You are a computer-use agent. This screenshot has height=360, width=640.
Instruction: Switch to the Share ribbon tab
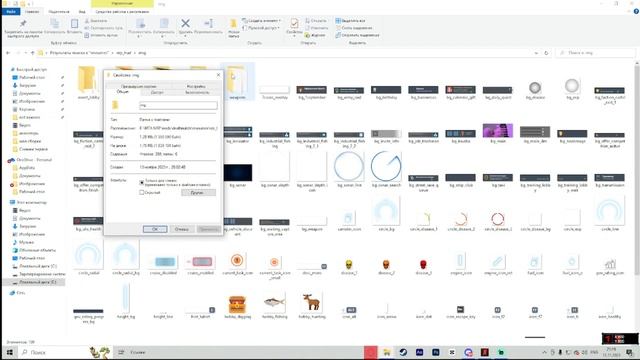point(58,12)
